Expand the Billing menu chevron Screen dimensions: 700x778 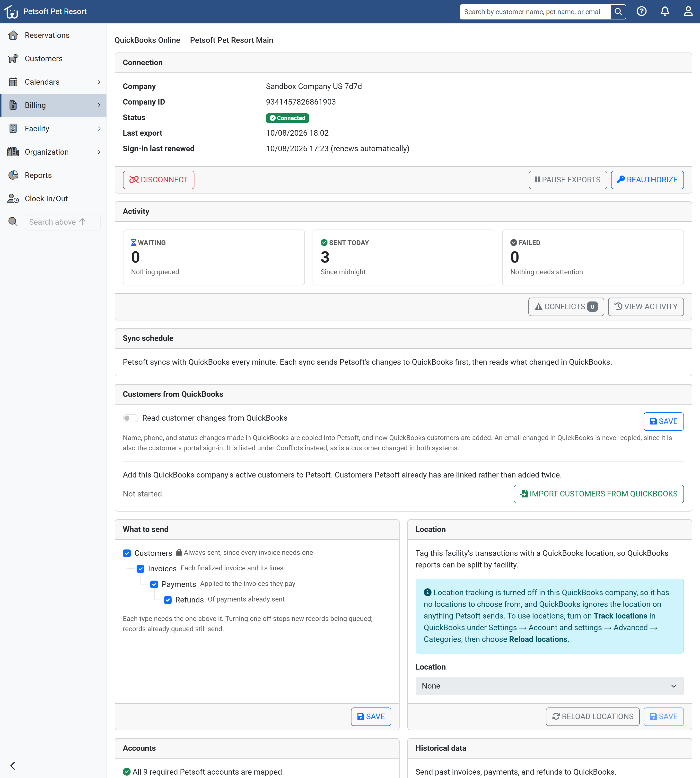[x=99, y=105]
